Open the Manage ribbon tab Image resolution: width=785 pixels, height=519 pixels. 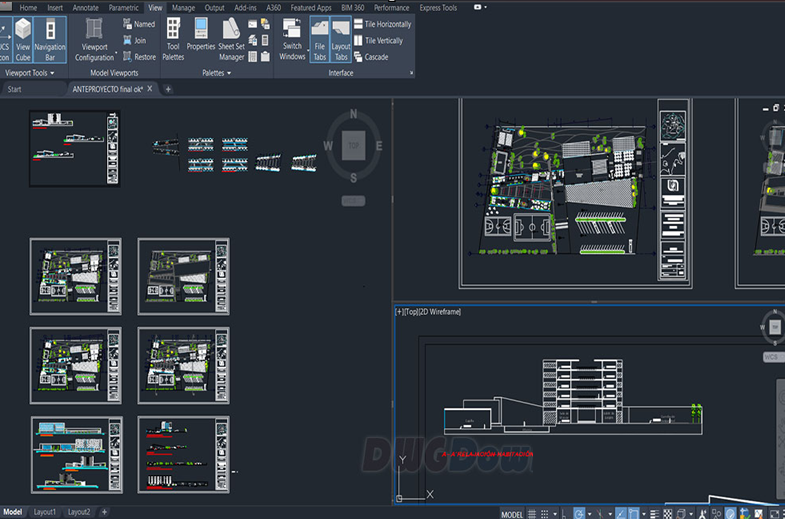tap(183, 8)
